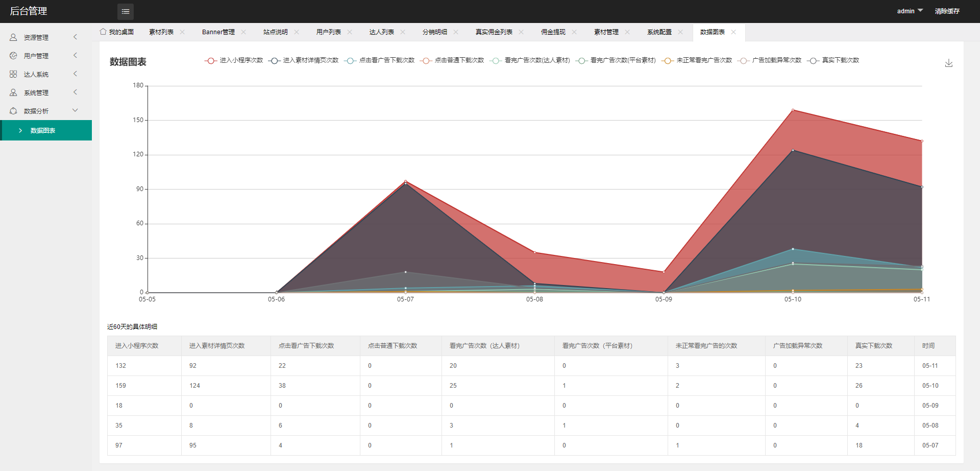Close the 真实佣金列表 tab
980x471 pixels.
(521, 32)
